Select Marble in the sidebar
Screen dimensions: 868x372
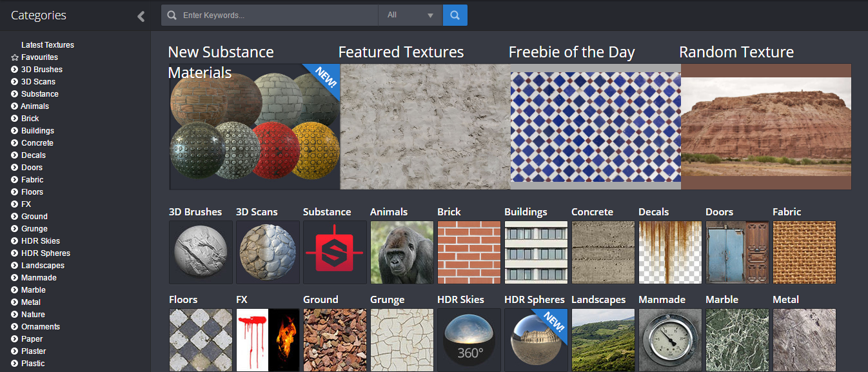pos(34,290)
